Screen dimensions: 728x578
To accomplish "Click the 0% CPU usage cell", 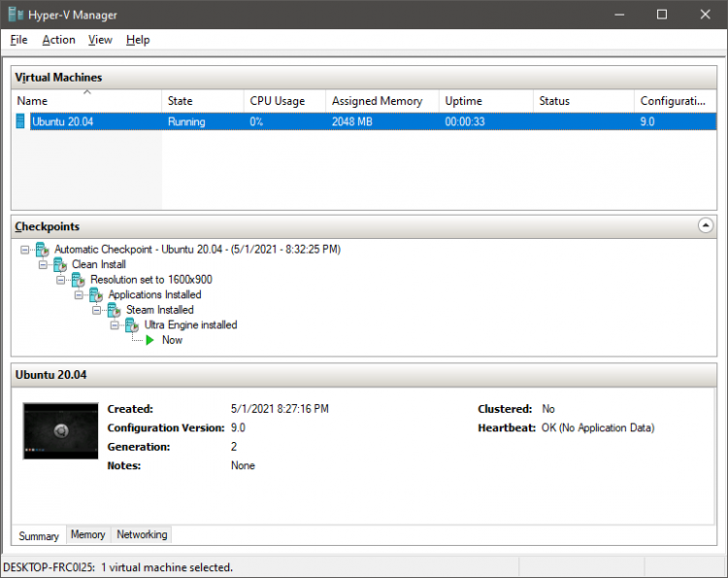I will (256, 121).
